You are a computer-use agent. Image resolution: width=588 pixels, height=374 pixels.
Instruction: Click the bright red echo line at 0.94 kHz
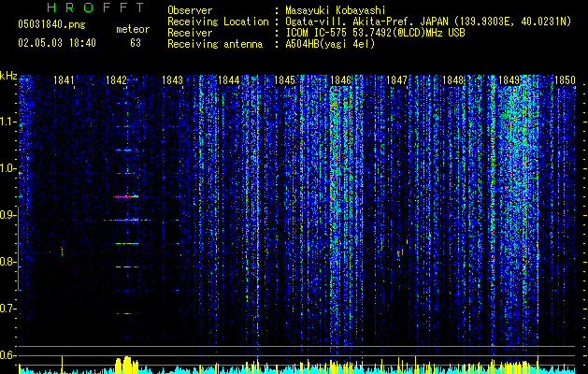[127, 196]
